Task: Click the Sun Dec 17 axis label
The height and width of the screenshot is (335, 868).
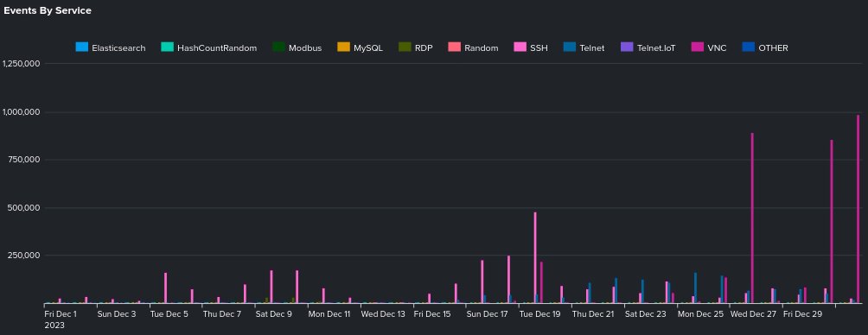Action: tap(487, 314)
